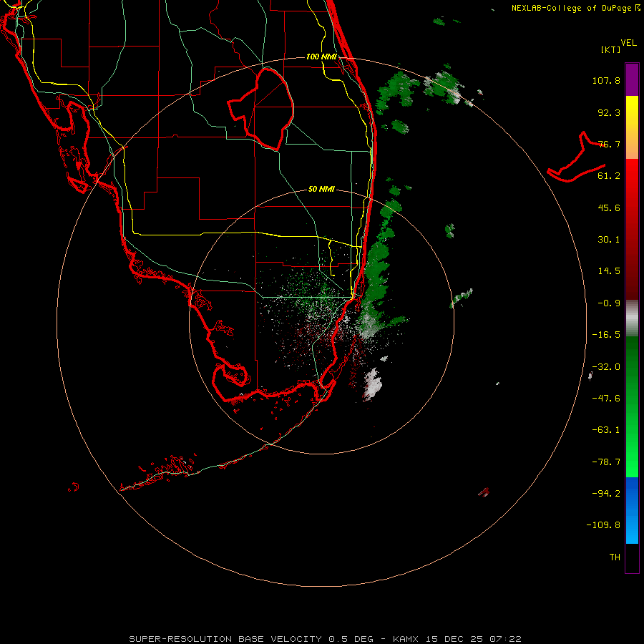Click the white echo patch south of Miami coast
The image size is (644, 644).
coord(372,384)
